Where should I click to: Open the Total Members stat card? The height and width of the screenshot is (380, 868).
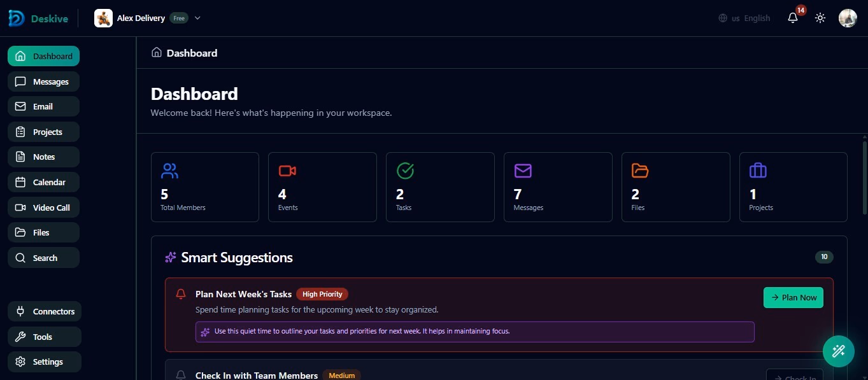(204, 187)
